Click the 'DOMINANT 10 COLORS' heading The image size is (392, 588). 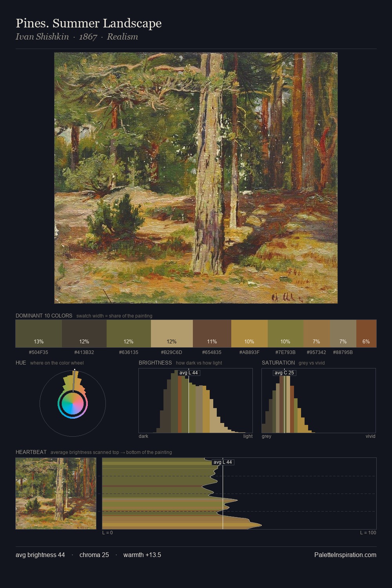(x=44, y=316)
